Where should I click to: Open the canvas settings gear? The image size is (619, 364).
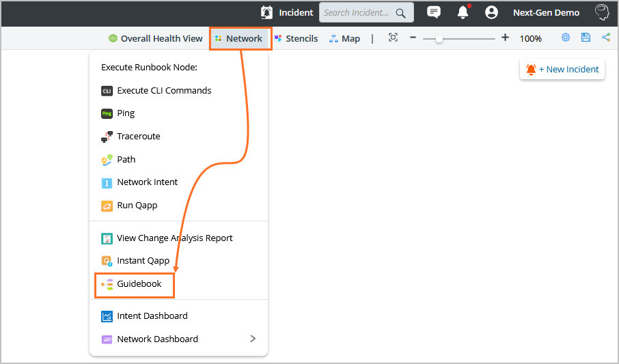pos(566,38)
